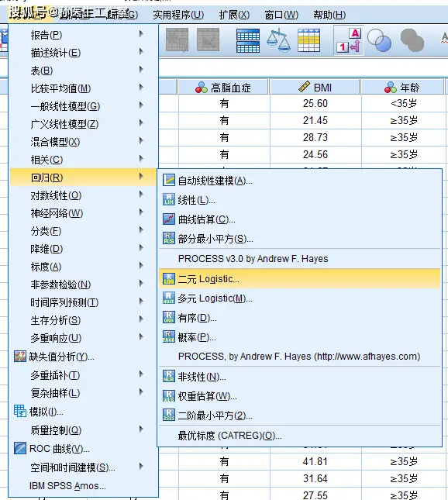Open 非参数检验(N) menu entry
The width and height of the screenshot is (448, 500).
tap(83, 284)
